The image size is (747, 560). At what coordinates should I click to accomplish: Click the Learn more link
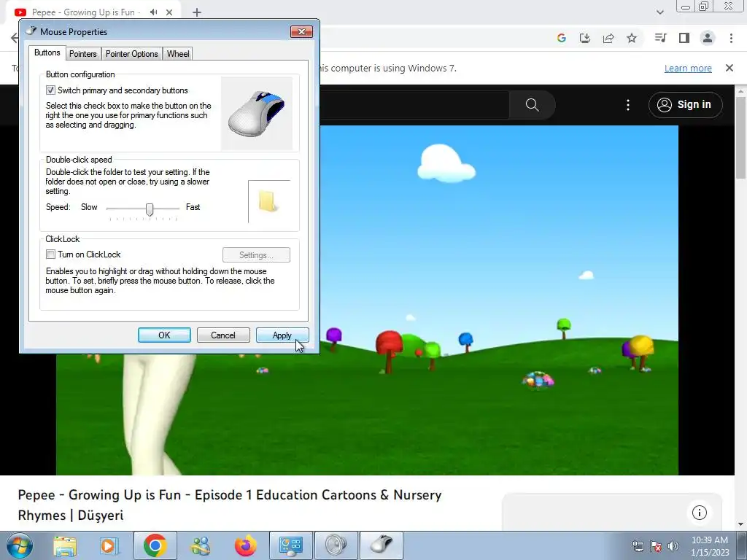pyautogui.click(x=688, y=68)
